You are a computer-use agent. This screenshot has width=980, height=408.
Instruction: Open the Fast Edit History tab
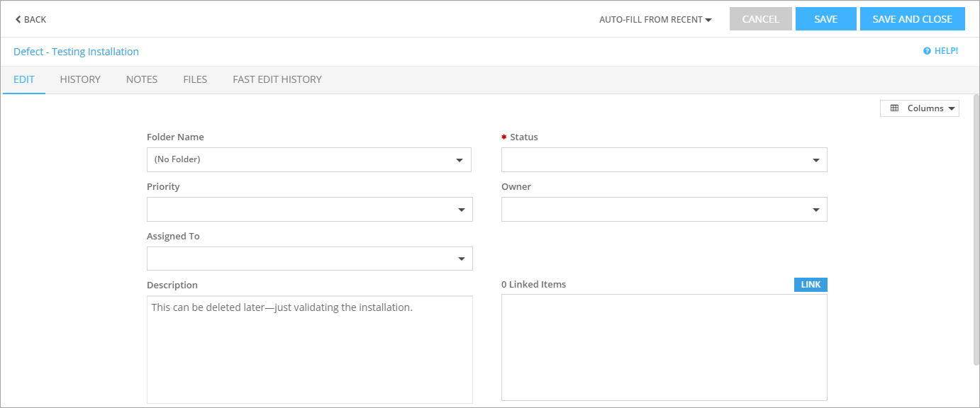coord(277,79)
